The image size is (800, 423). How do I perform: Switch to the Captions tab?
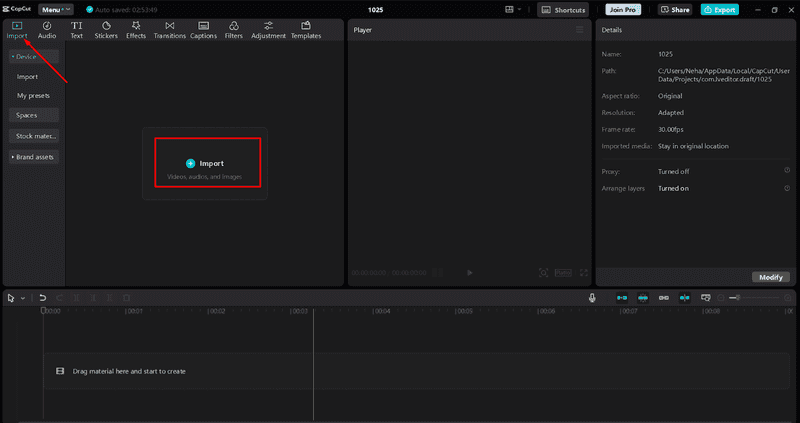(204, 30)
